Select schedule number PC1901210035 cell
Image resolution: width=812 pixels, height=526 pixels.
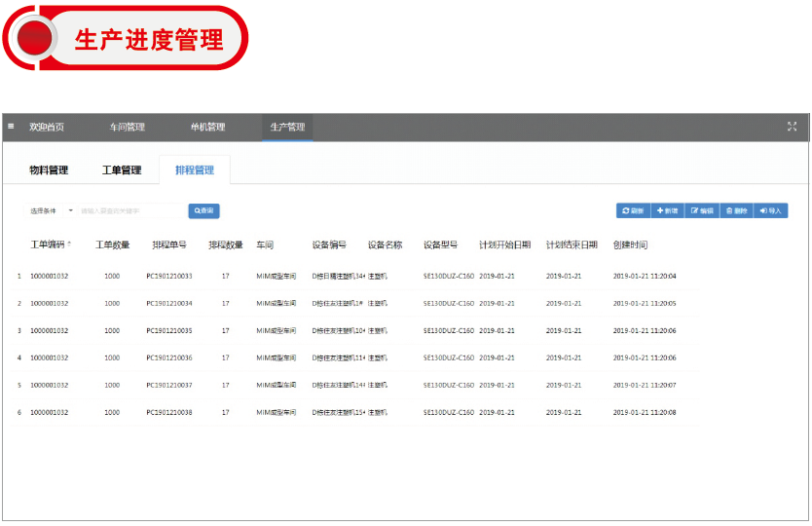point(169,330)
